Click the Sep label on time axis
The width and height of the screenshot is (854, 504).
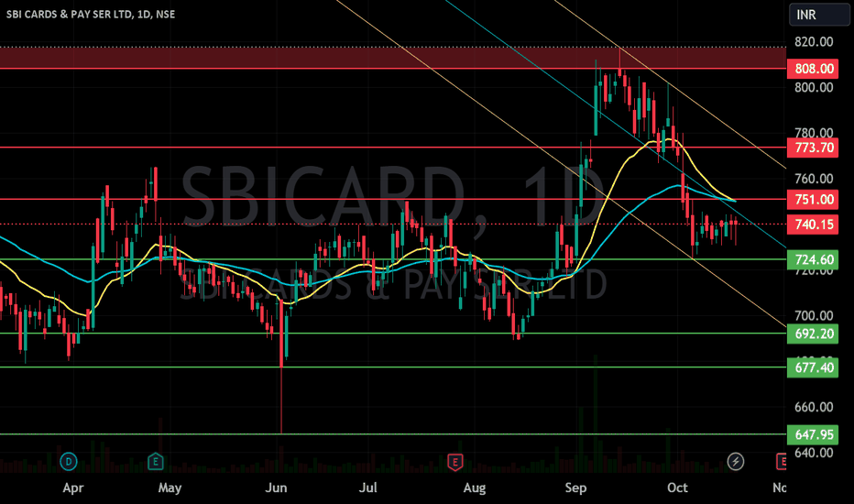tap(575, 488)
